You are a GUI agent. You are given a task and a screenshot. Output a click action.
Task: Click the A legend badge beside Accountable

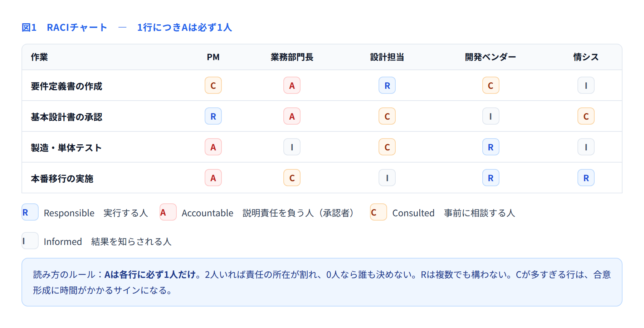168,212
